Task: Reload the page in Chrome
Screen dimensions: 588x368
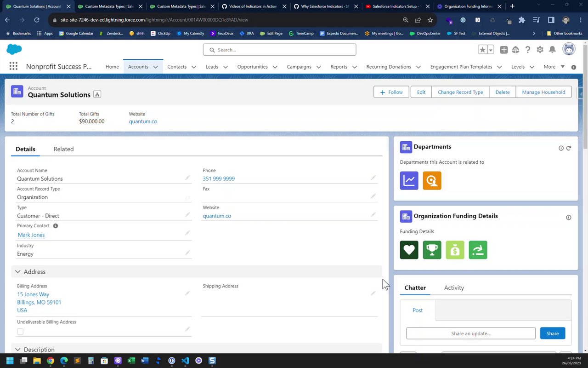Action: [37, 20]
